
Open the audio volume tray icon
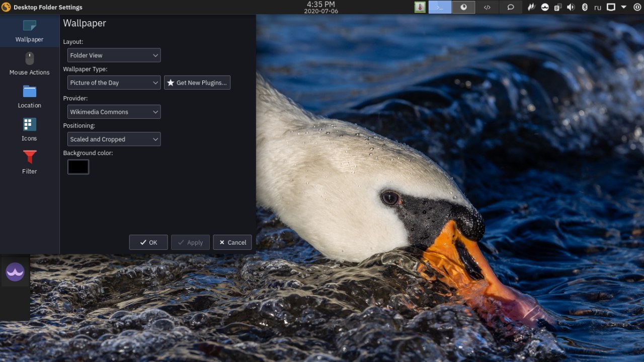(571, 7)
